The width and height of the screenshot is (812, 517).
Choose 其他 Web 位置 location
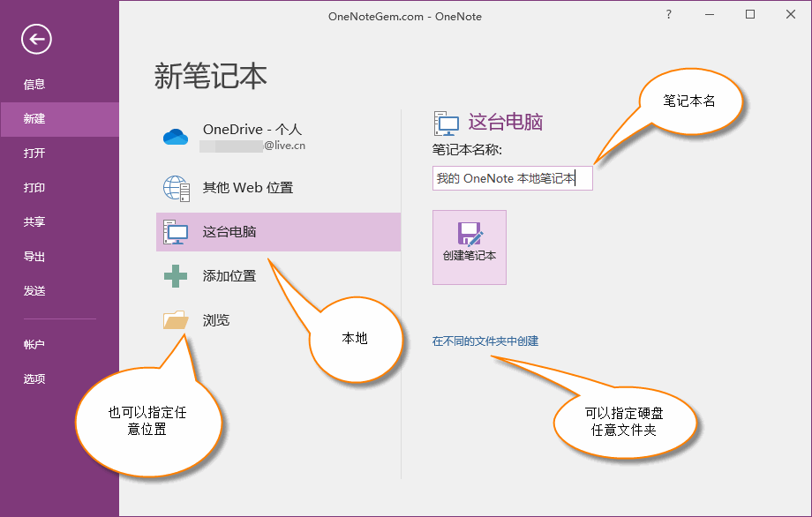[248, 187]
